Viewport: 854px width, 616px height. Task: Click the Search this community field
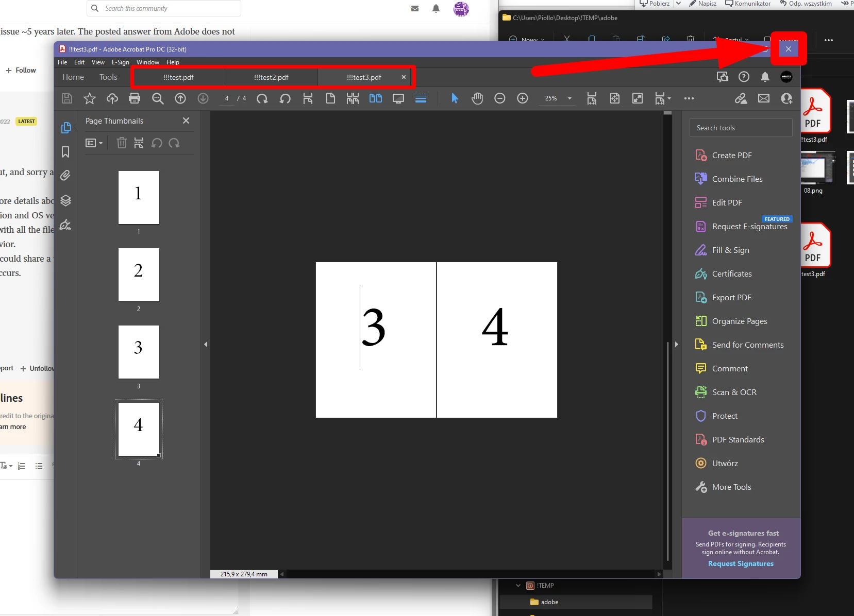pos(164,8)
